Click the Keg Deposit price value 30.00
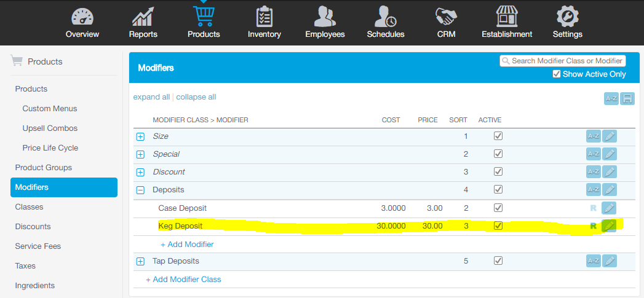 pos(432,225)
